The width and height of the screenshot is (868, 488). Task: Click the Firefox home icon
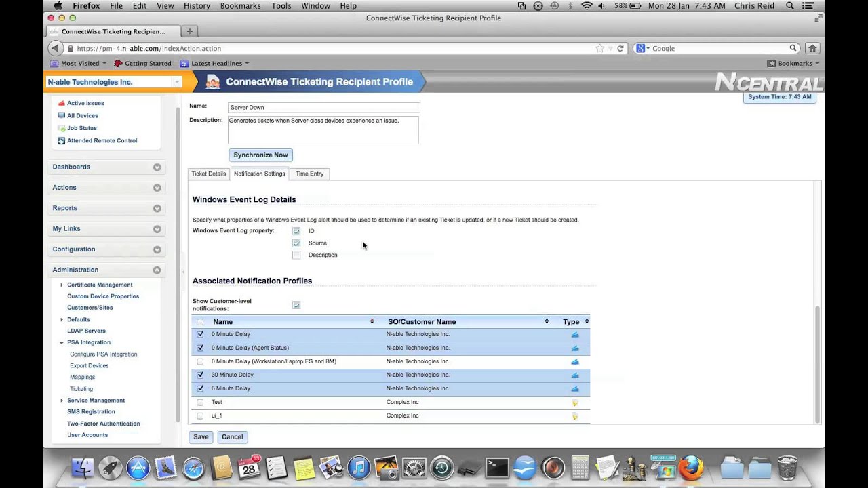(x=812, y=49)
